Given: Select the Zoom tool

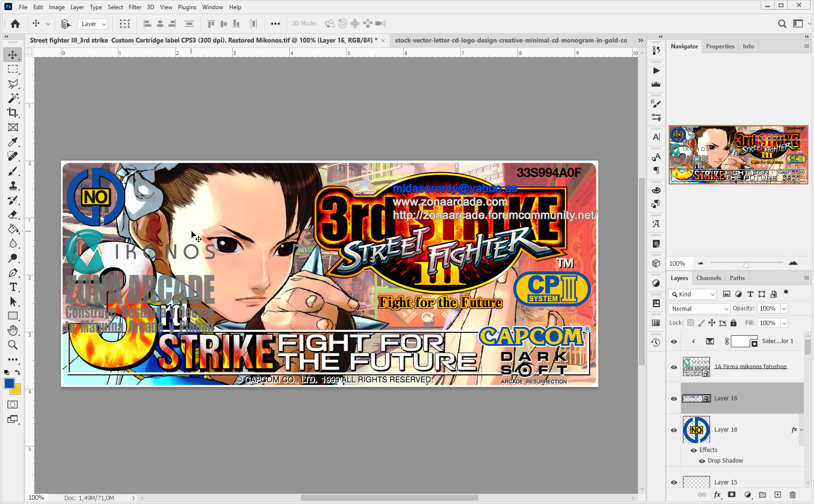Looking at the screenshot, I should pyautogui.click(x=13, y=345).
